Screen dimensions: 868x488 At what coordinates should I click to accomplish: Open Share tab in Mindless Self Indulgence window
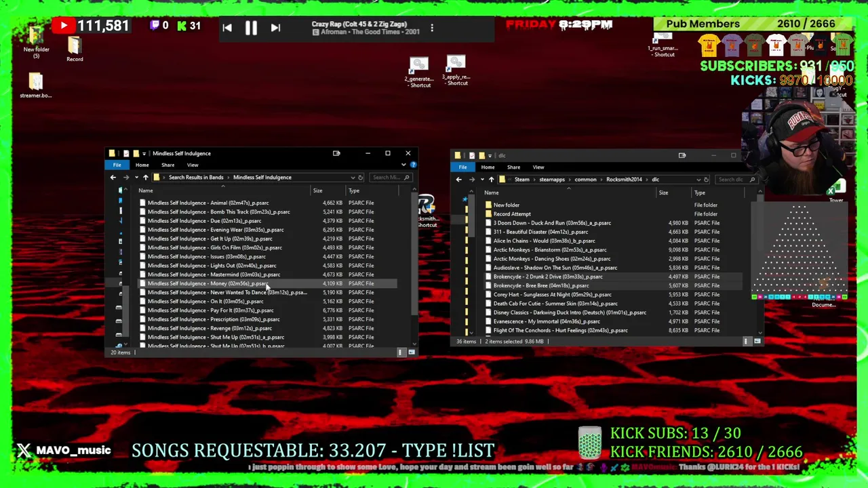pyautogui.click(x=167, y=165)
